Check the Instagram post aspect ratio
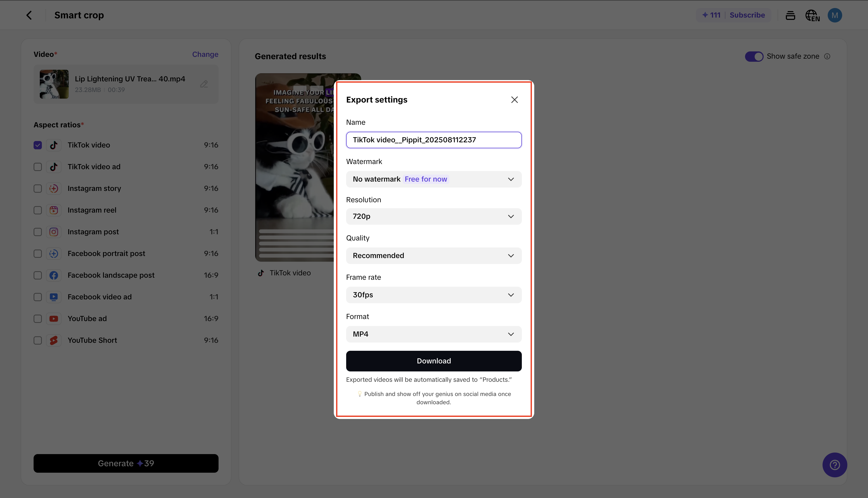Image resolution: width=868 pixels, height=498 pixels. click(x=37, y=232)
